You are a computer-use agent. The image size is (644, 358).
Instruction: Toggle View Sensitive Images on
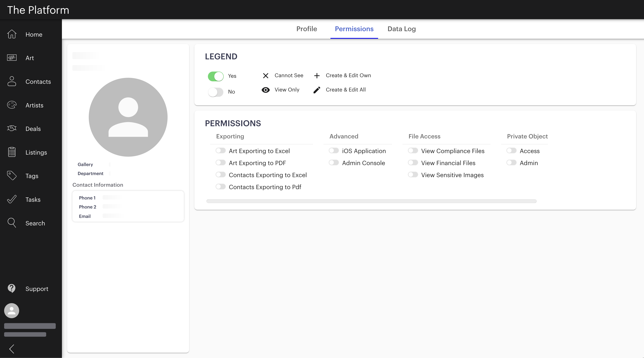pyautogui.click(x=413, y=175)
